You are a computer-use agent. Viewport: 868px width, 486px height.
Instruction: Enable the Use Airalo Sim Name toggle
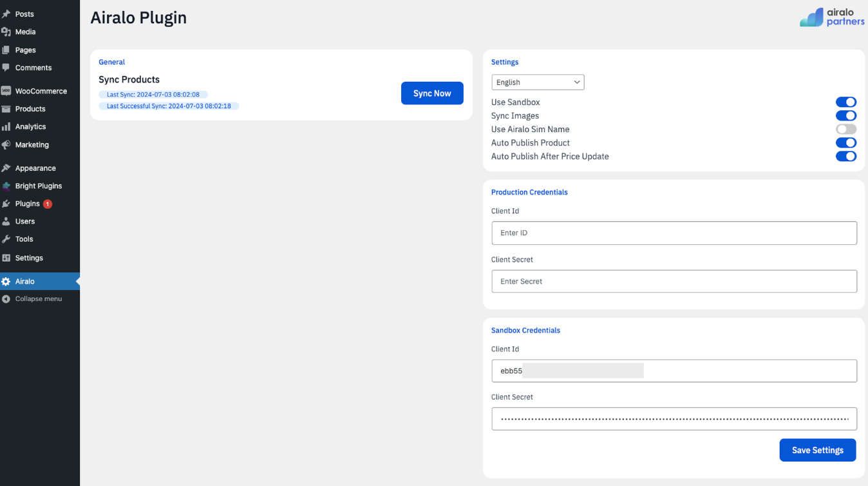point(846,129)
